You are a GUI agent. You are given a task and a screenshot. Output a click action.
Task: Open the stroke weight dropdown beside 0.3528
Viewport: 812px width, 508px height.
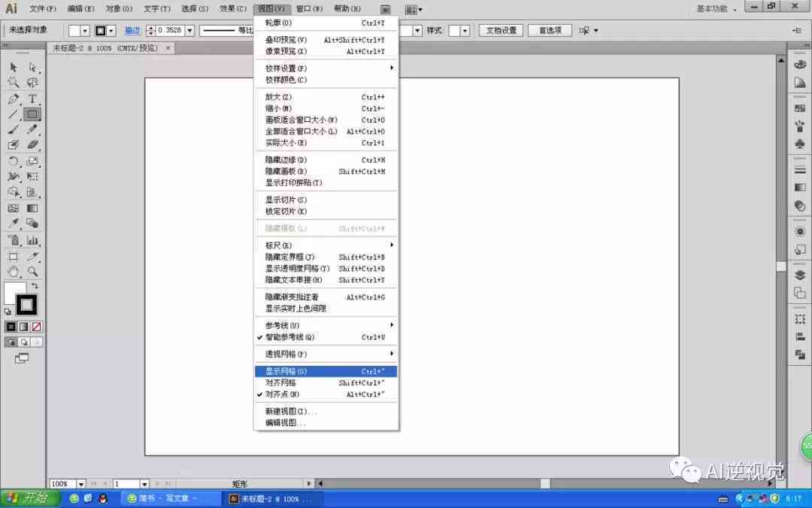(189, 31)
